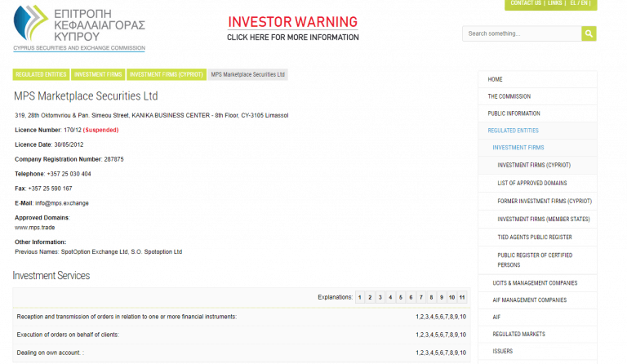
Task: Go to Investment Firms breadcrumb
Action: 98,75
